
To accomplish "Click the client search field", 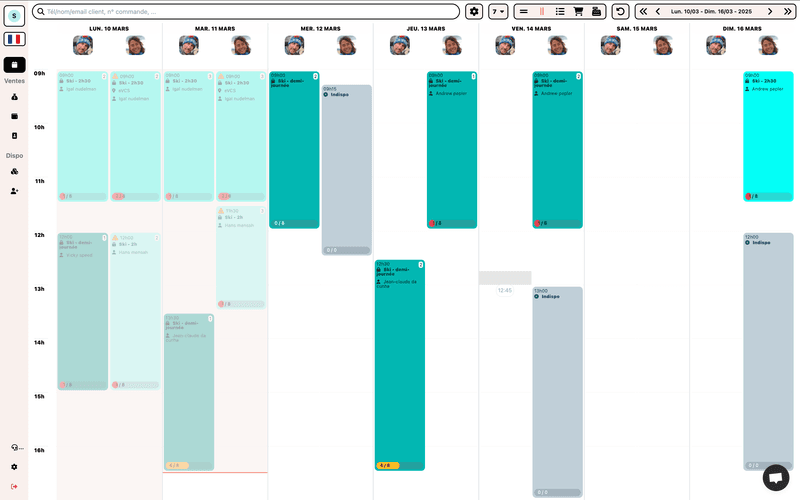I will click(246, 11).
